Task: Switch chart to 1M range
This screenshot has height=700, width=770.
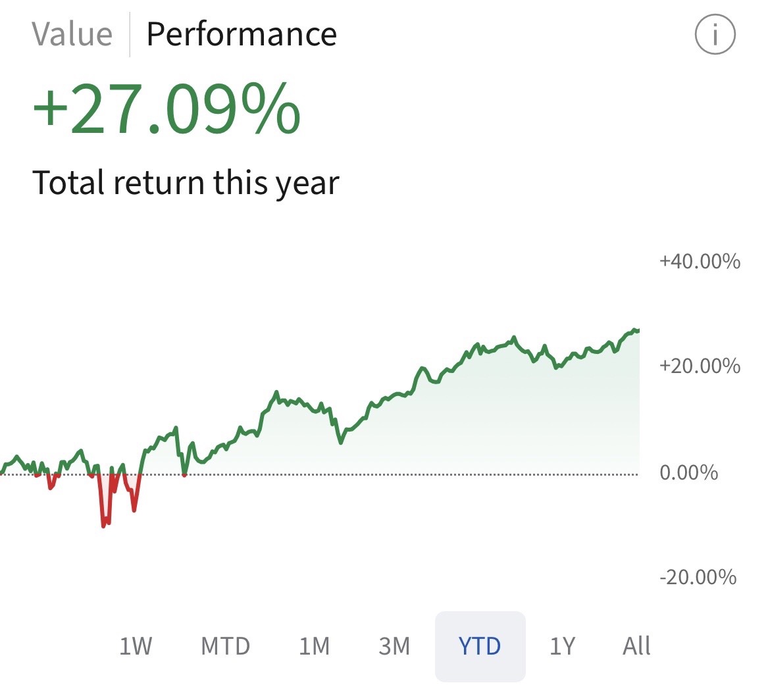Action: click(x=314, y=646)
